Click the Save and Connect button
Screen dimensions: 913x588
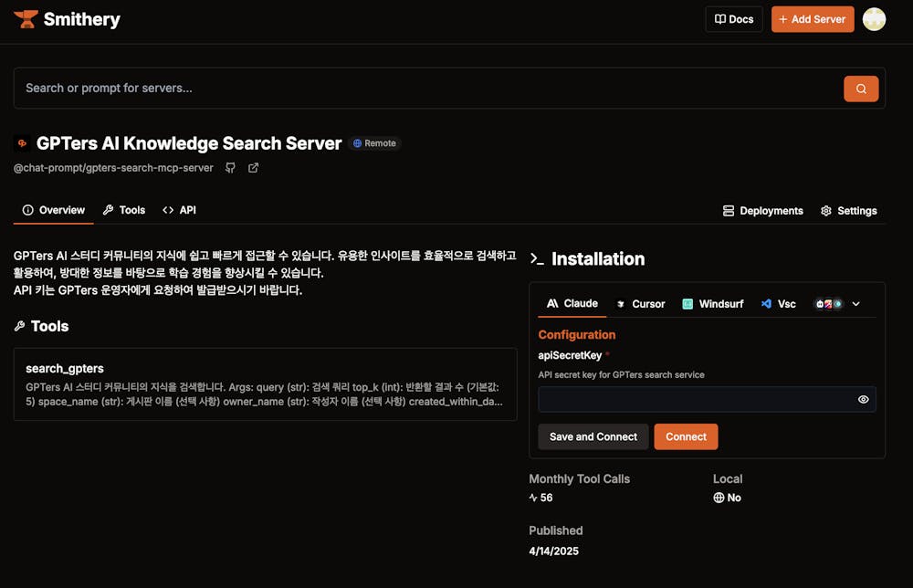[x=593, y=436]
